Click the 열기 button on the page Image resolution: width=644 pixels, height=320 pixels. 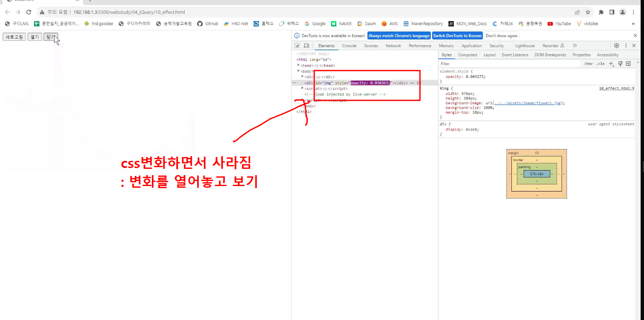coord(35,37)
